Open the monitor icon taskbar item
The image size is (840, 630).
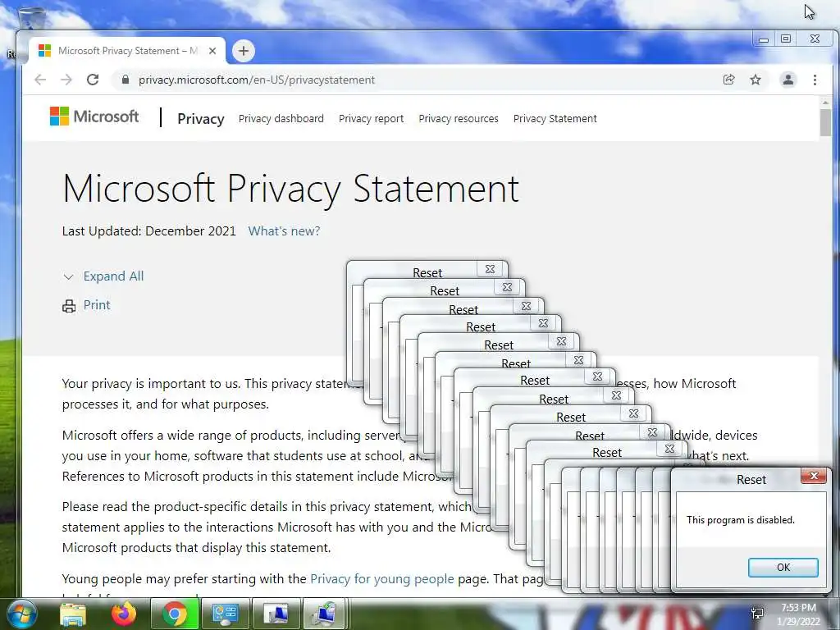[276, 614]
